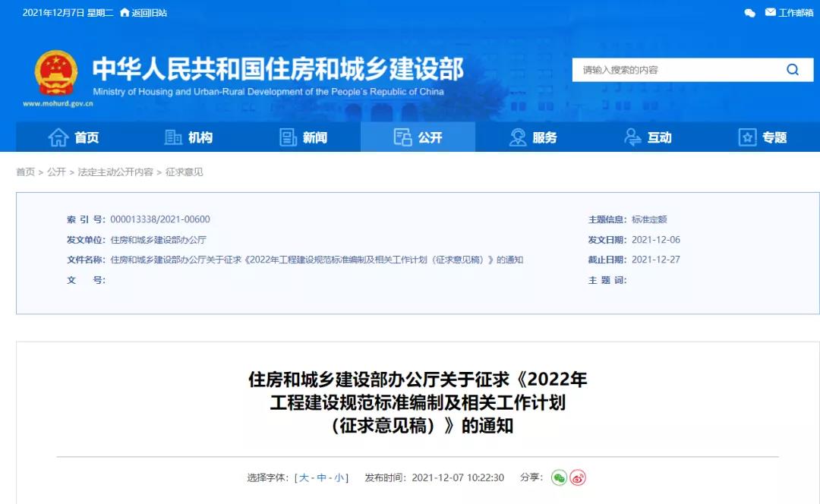Click the 返回旧站 home icon link
820x504 pixels.
pyautogui.click(x=143, y=13)
